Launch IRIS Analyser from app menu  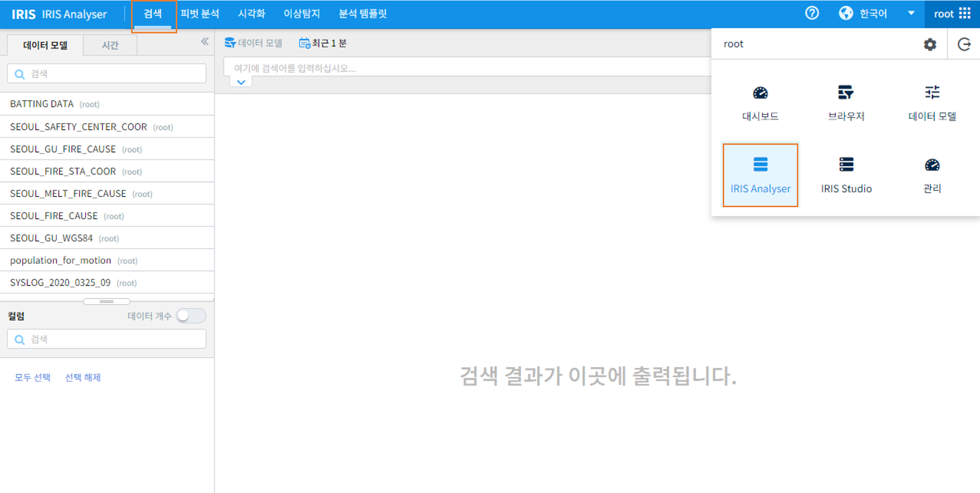[x=760, y=175]
